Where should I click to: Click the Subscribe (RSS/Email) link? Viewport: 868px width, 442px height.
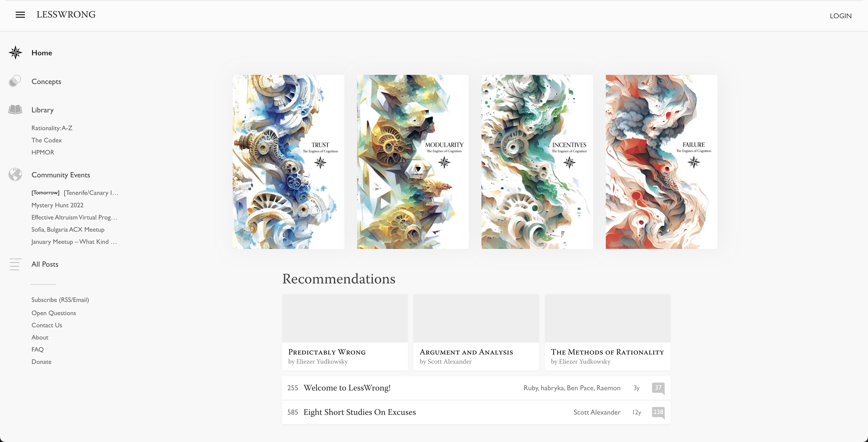point(60,300)
